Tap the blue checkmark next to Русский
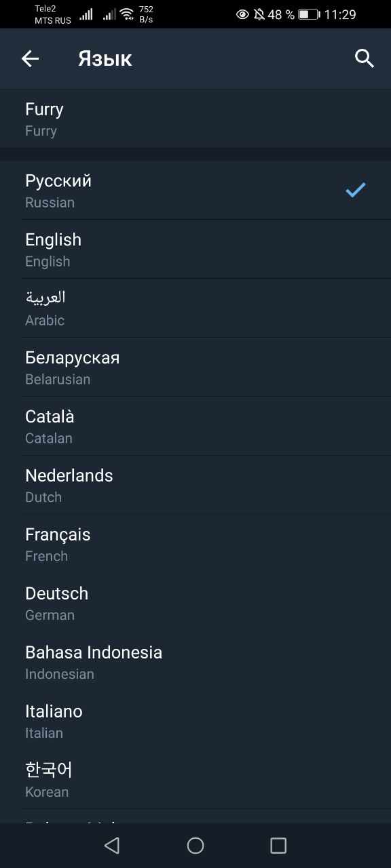Viewport: 391px width, 868px height. click(356, 190)
